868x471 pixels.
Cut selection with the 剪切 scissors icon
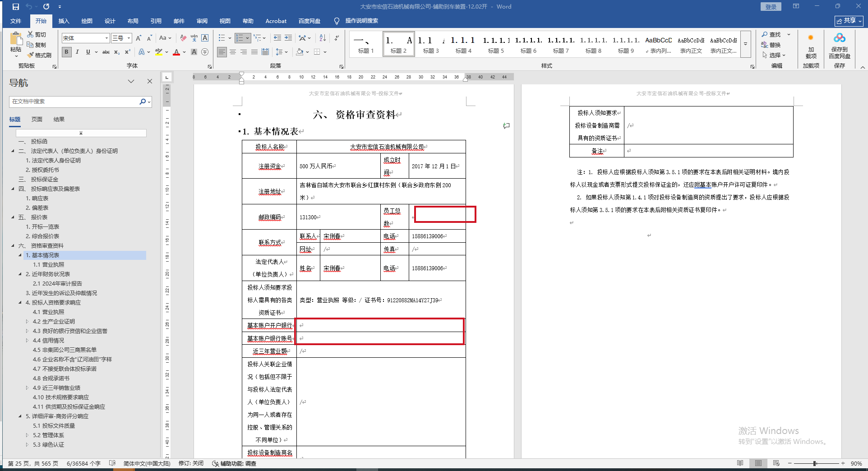[x=37, y=34]
